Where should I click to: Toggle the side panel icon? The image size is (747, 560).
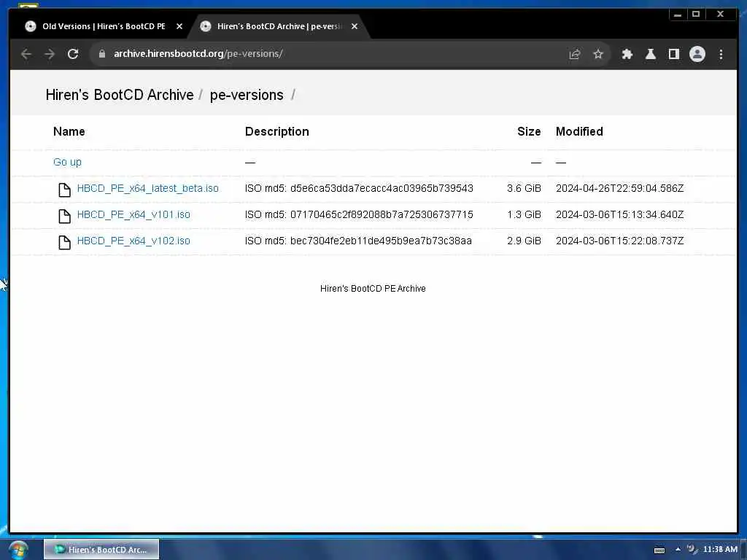click(x=673, y=54)
